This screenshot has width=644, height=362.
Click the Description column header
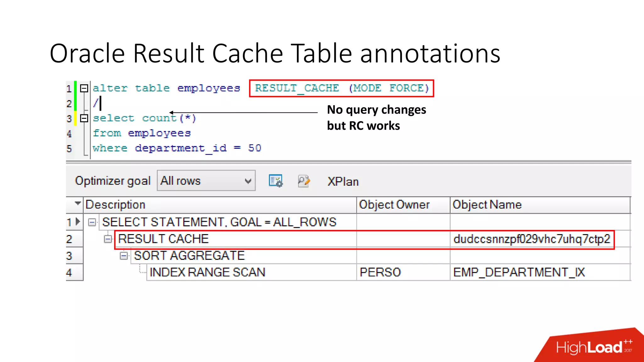pyautogui.click(x=220, y=205)
